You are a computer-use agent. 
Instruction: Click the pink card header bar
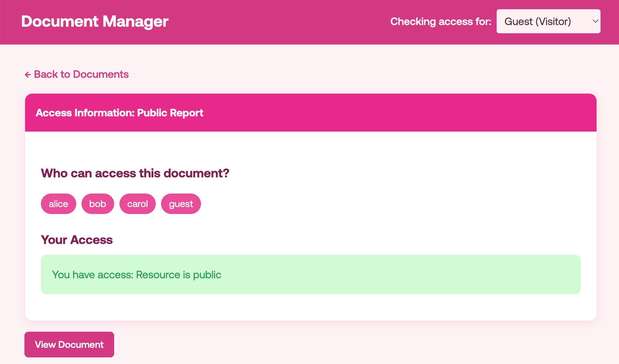point(310,113)
